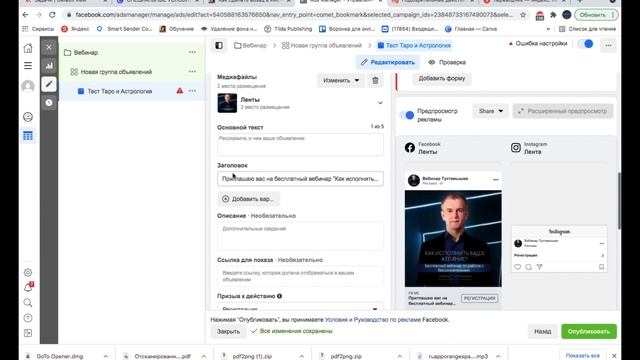Click Закрыть button
The image size is (640, 360).
228,331
